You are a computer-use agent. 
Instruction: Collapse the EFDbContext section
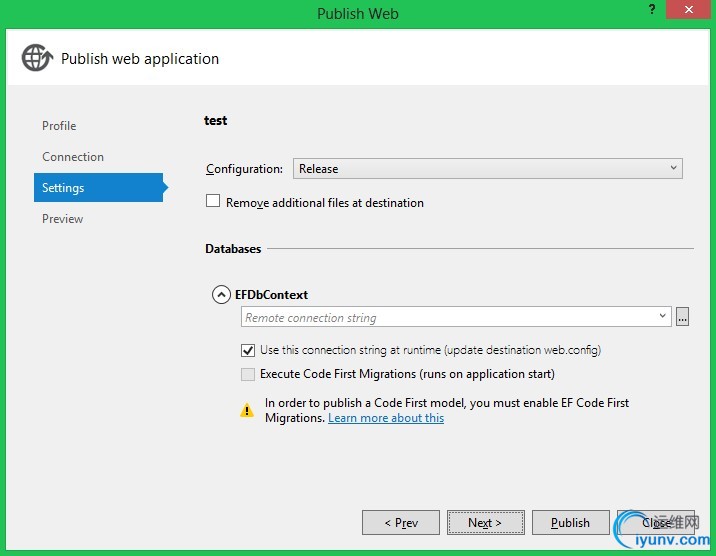(x=221, y=295)
